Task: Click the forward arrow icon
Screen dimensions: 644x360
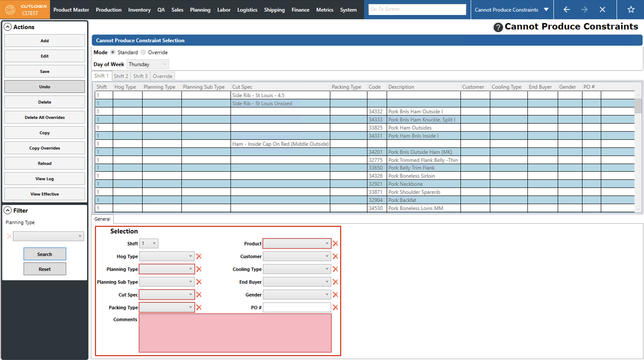Action: pyautogui.click(x=584, y=10)
